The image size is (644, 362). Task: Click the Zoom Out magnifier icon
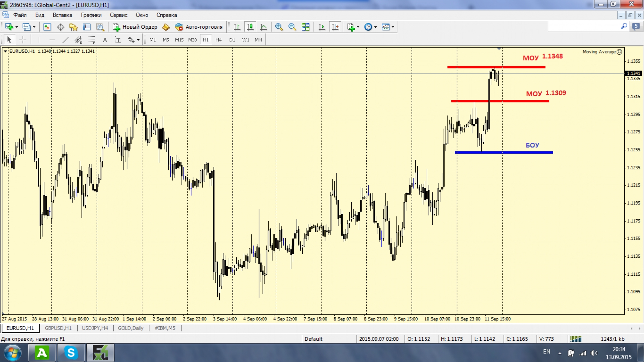tap(292, 27)
